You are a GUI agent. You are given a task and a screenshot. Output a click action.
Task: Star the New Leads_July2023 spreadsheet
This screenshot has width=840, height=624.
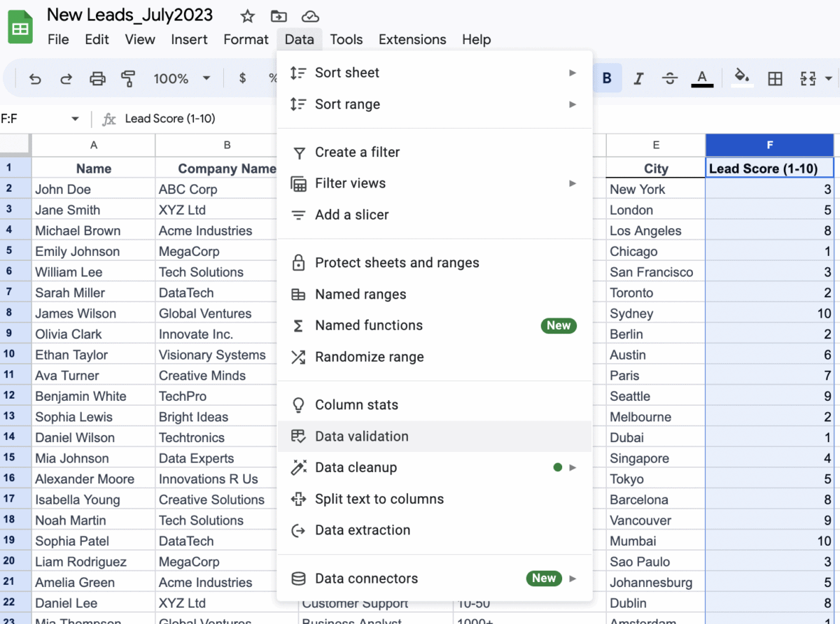pyautogui.click(x=246, y=15)
